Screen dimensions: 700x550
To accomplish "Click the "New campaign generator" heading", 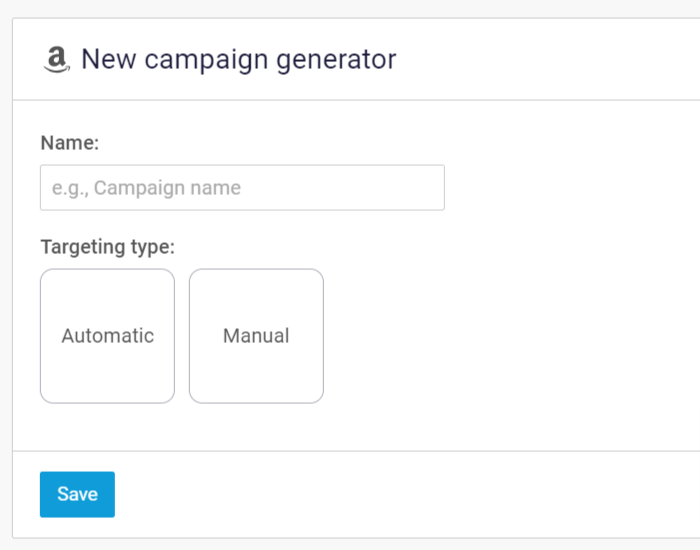I will pos(238,59).
